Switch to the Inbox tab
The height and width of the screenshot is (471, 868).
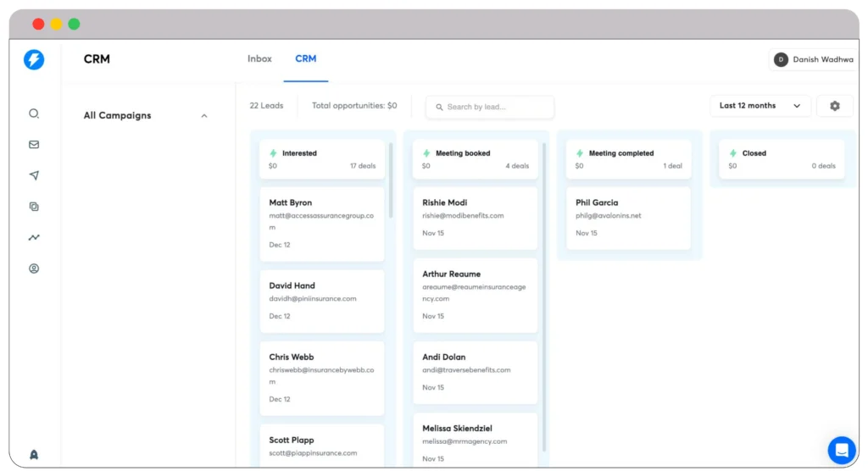pos(259,58)
